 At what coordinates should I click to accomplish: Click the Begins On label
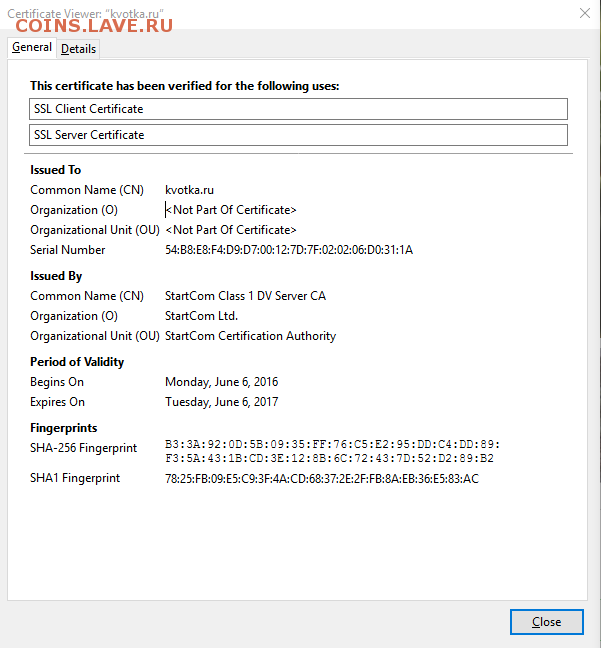[57, 382]
